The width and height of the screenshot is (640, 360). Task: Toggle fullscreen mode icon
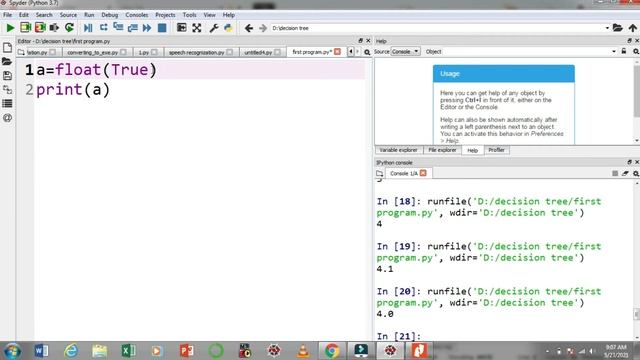(x=197, y=28)
